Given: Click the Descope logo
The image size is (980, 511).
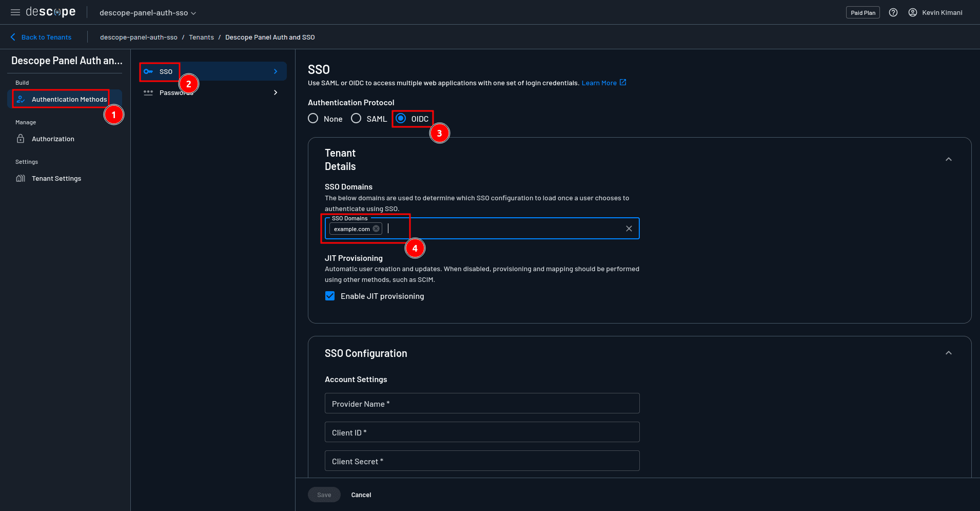Looking at the screenshot, I should pyautogui.click(x=50, y=11).
